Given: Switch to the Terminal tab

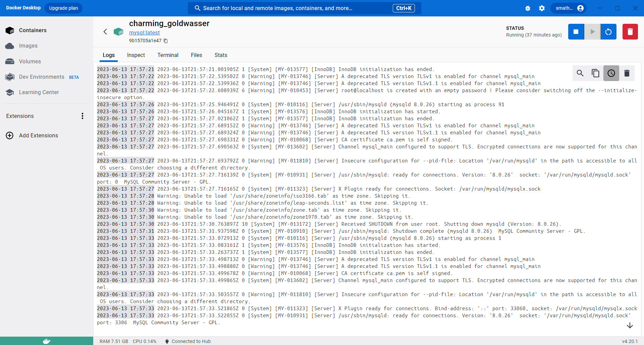Looking at the screenshot, I should (168, 55).
